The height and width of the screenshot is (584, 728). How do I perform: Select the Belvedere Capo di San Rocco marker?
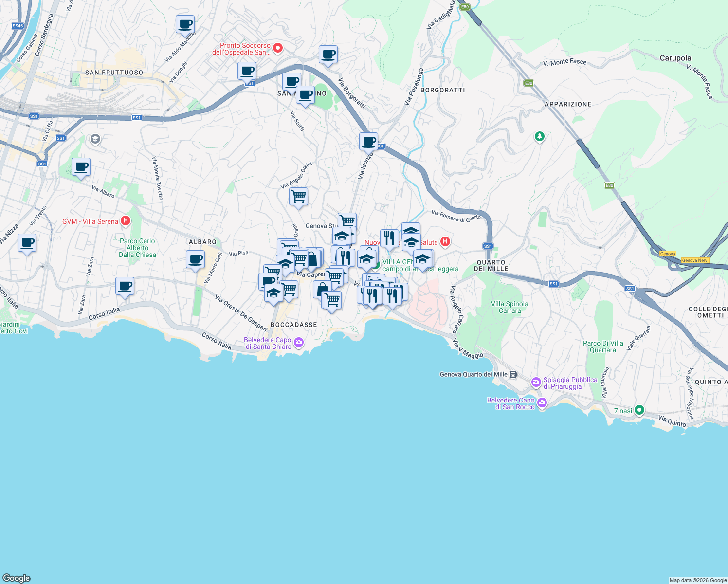tap(543, 403)
